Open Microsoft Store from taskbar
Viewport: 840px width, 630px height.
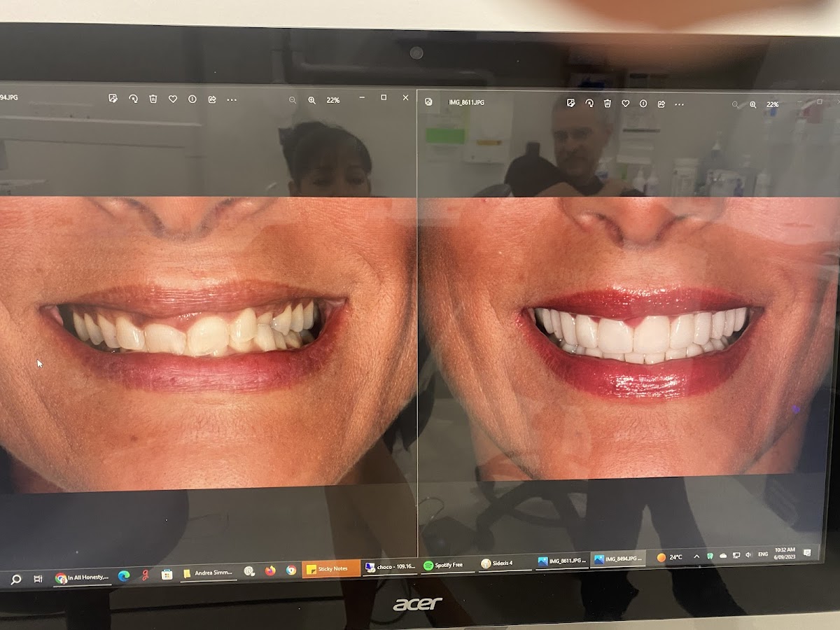click(167, 575)
